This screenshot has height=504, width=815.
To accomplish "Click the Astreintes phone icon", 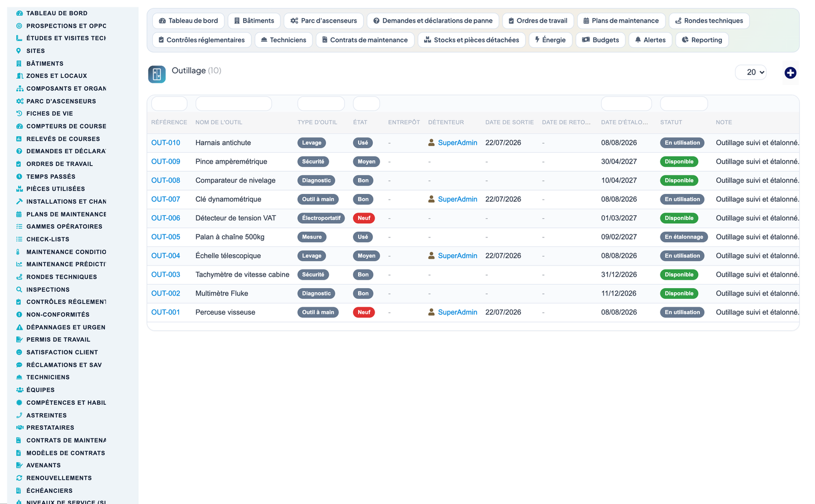I will [x=19, y=415].
